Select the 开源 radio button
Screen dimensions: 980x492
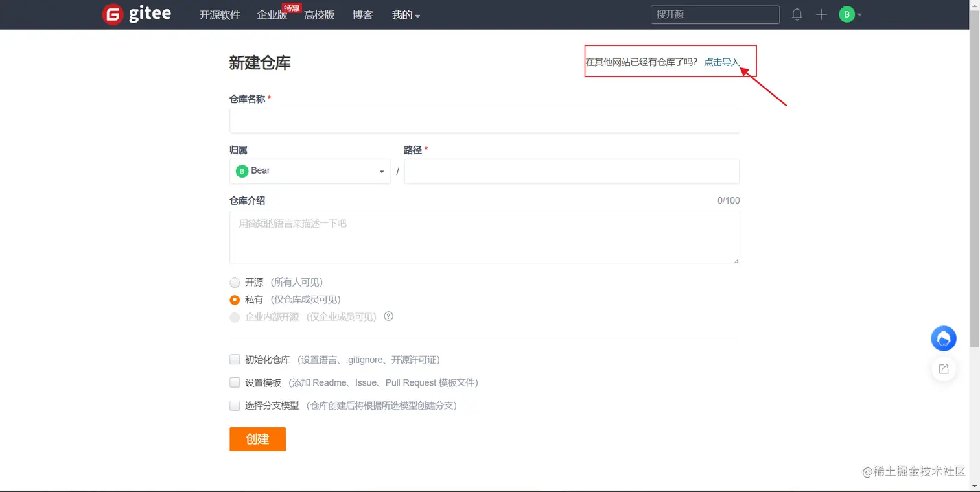click(x=235, y=283)
